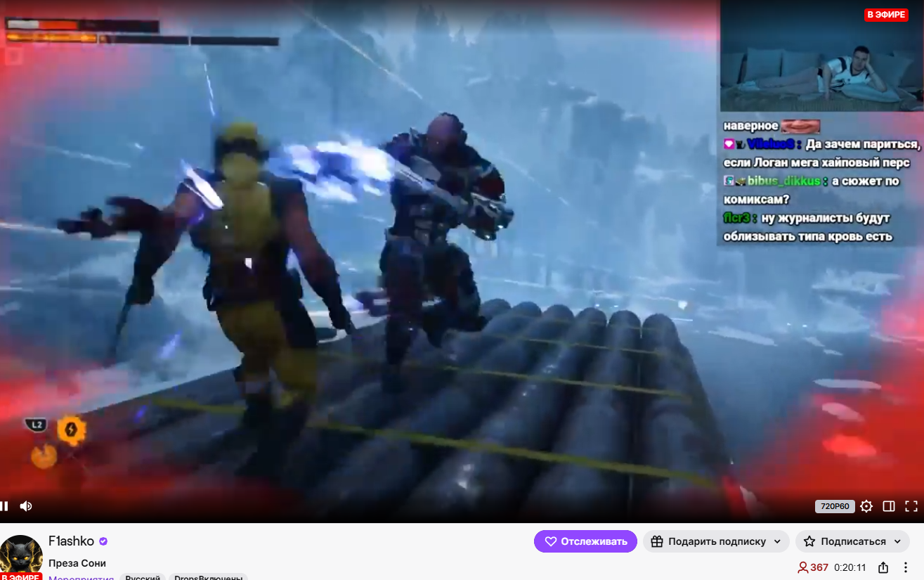Click the 0:20:11 stream uptime
The image size is (924, 580).
click(850, 567)
